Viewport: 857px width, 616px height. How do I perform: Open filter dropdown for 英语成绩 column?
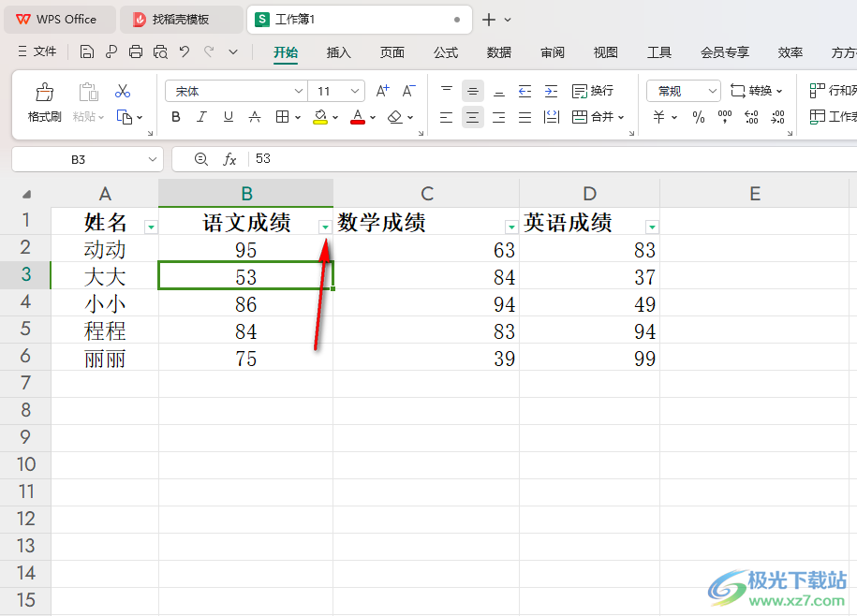(x=652, y=227)
